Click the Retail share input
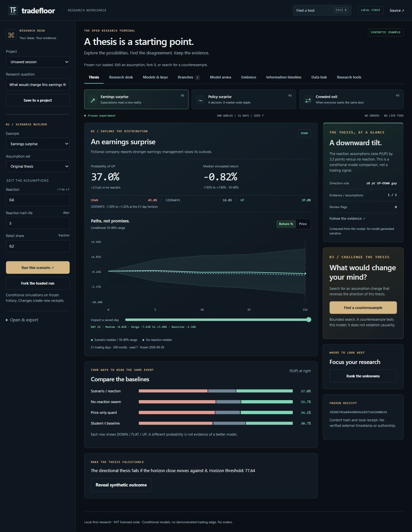The image size is (412, 532). (38, 246)
